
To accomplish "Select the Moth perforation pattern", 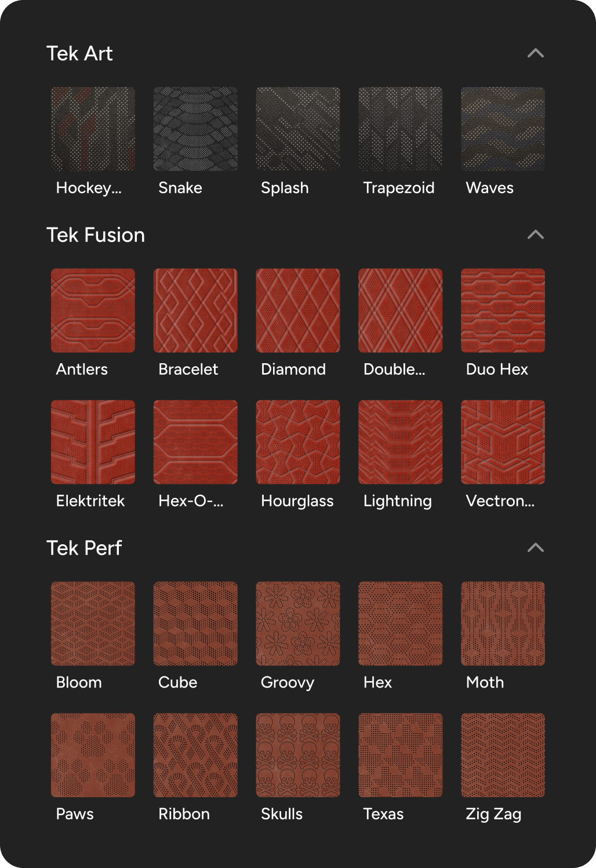I will [x=503, y=624].
